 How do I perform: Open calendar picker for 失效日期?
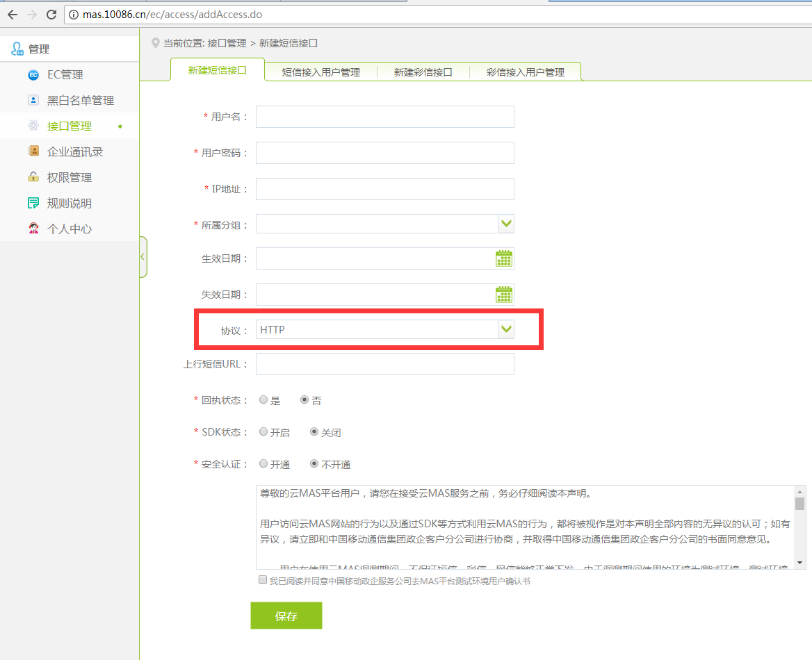click(504, 295)
